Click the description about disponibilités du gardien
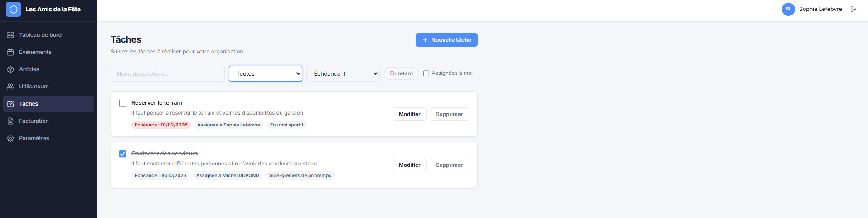Screen dimensions: 868x218 (x=217, y=113)
